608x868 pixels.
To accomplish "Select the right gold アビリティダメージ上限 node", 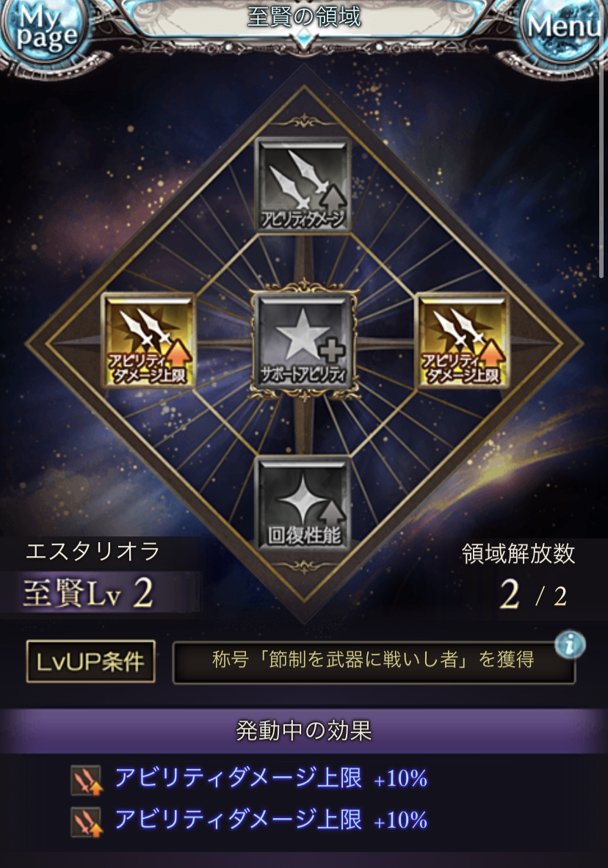I will [462, 340].
